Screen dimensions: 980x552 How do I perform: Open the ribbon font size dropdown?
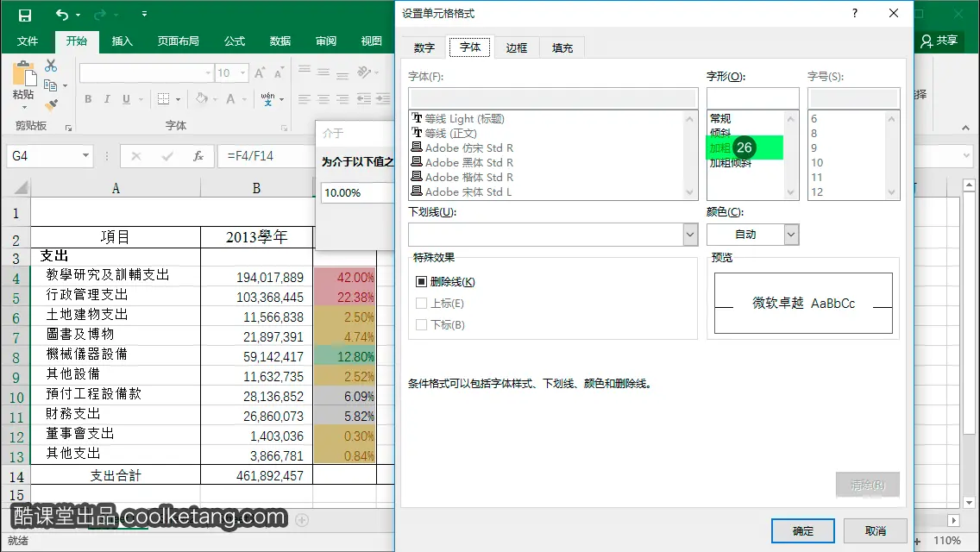point(242,73)
